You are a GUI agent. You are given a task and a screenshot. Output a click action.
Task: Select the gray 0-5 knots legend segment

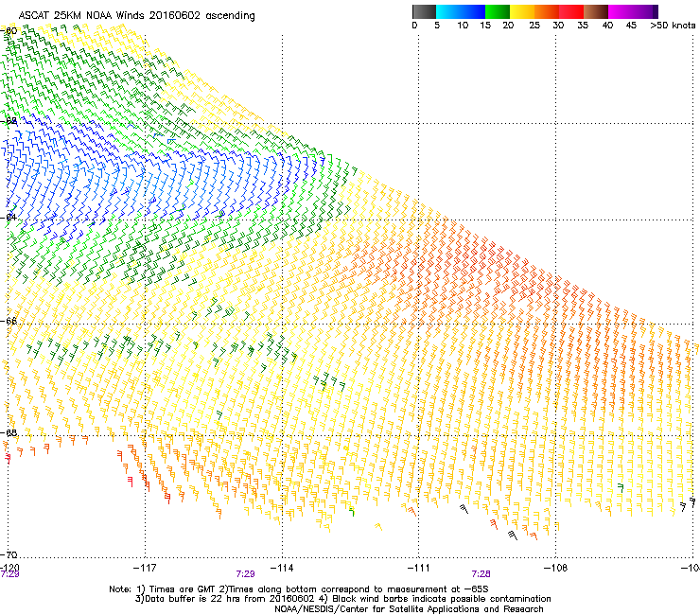424,11
